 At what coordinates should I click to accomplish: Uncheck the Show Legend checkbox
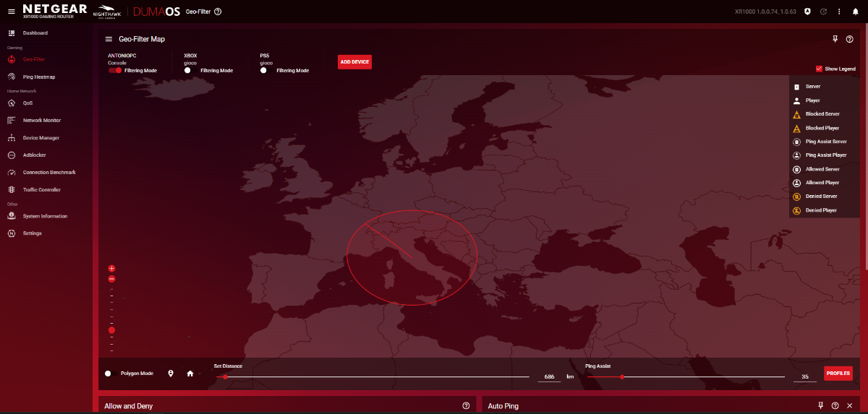(x=819, y=69)
